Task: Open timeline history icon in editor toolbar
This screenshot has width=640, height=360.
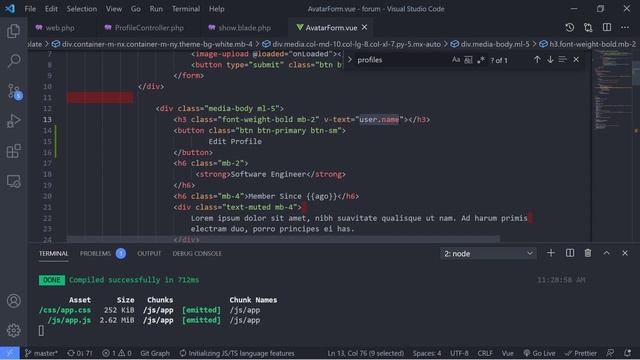Action: coord(569,27)
